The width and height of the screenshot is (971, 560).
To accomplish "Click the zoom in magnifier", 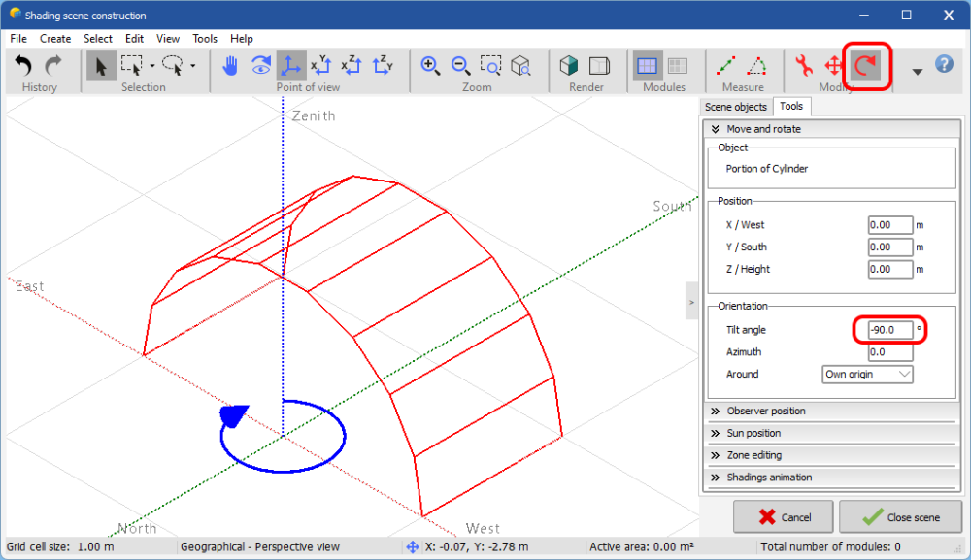I will [x=430, y=66].
